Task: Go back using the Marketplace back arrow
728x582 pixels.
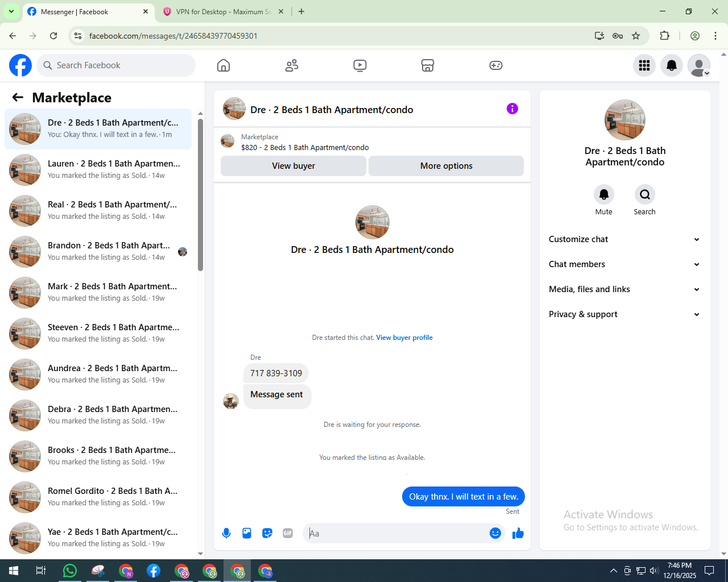Action: point(18,97)
